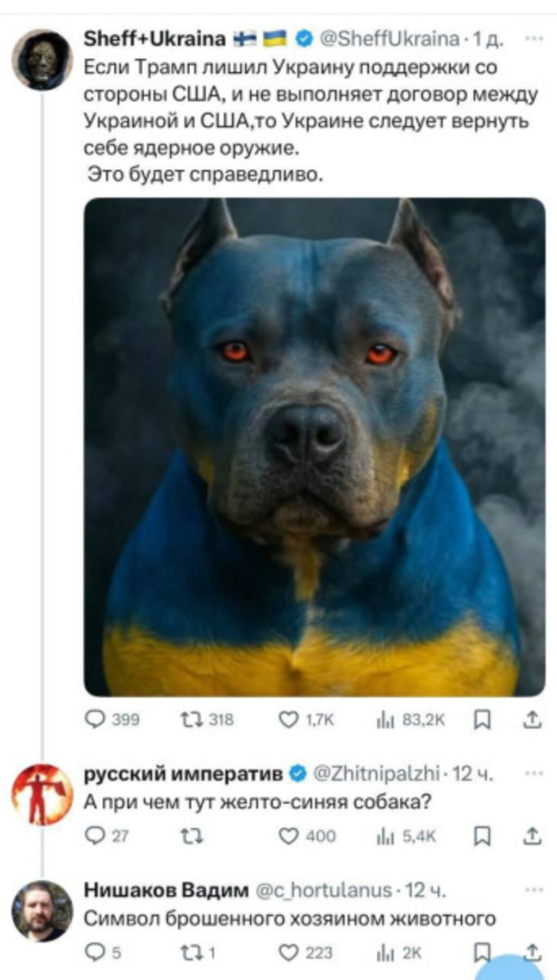This screenshot has height=980, width=557.
Task: Open more options on Нишаков Вадим reply
Action: (x=534, y=889)
